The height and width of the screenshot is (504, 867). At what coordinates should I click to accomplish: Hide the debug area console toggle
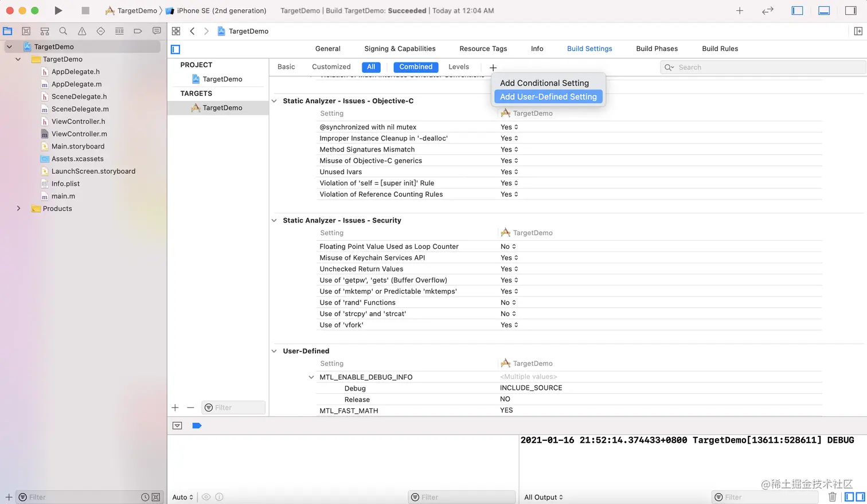point(177,425)
